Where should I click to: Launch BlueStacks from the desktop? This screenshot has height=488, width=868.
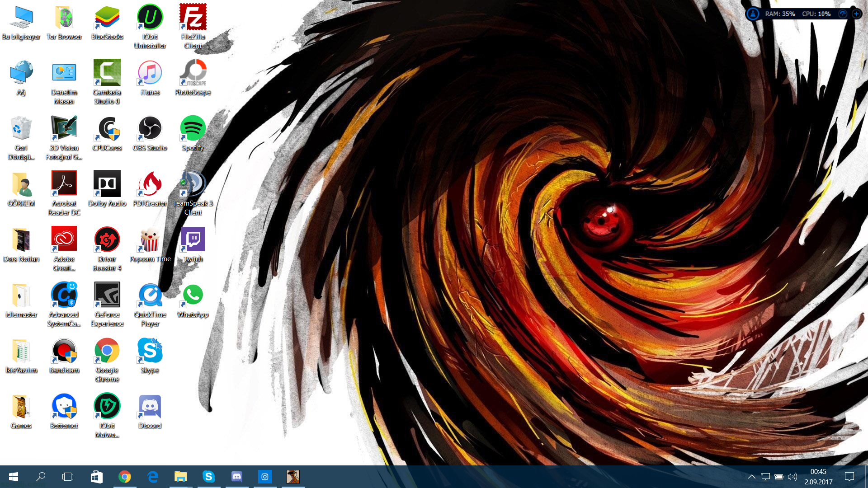point(107,23)
